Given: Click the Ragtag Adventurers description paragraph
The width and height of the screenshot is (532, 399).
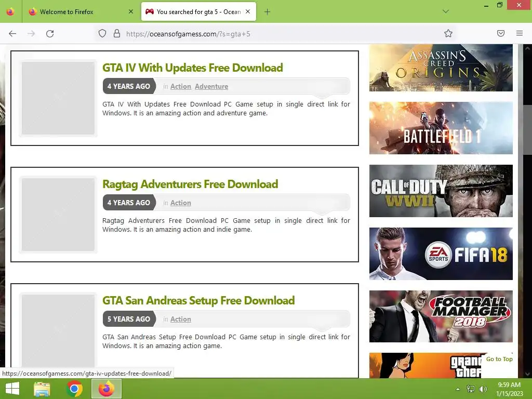Looking at the screenshot, I should point(227,225).
